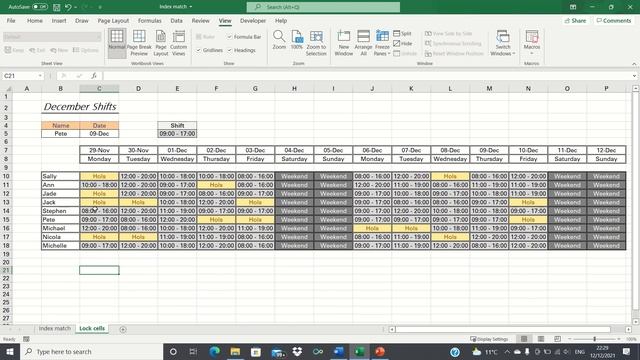Uncheck the Gridlines checkbox
Viewport: 640px width, 360px height.
point(199,50)
